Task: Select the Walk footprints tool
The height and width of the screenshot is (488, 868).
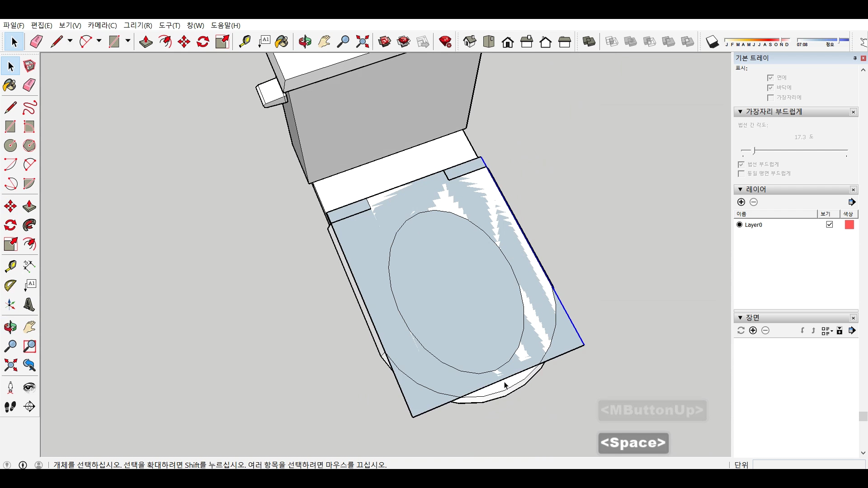Action: point(10,407)
